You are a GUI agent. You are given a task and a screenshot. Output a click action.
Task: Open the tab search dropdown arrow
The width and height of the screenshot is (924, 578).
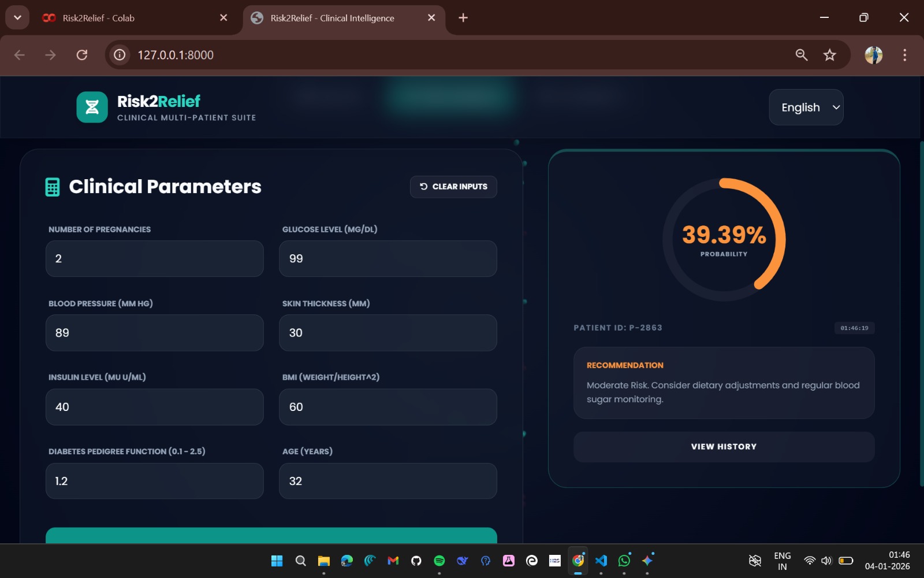coord(17,18)
